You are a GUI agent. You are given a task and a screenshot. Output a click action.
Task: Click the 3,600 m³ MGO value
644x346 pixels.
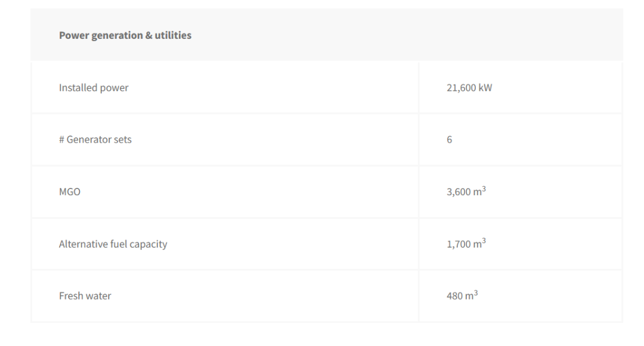[x=466, y=191]
